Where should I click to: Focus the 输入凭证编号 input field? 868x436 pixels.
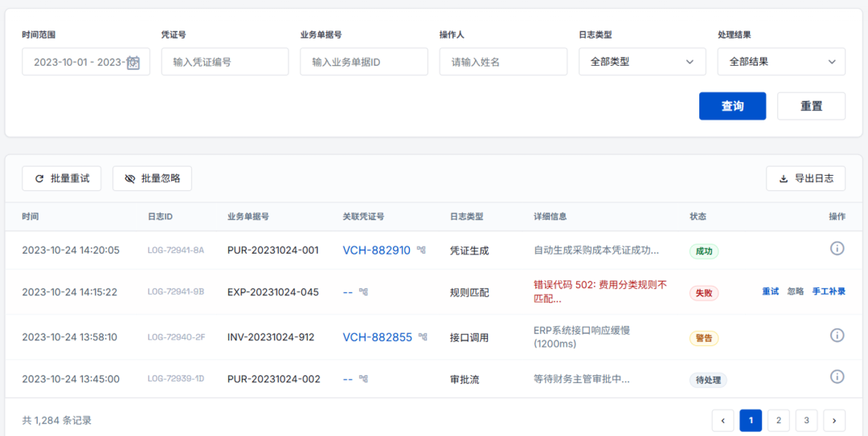[225, 61]
